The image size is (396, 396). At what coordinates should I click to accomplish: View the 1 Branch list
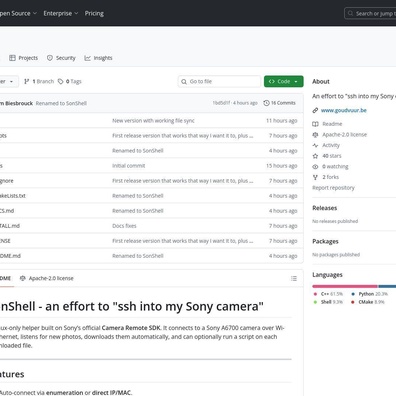coord(39,81)
